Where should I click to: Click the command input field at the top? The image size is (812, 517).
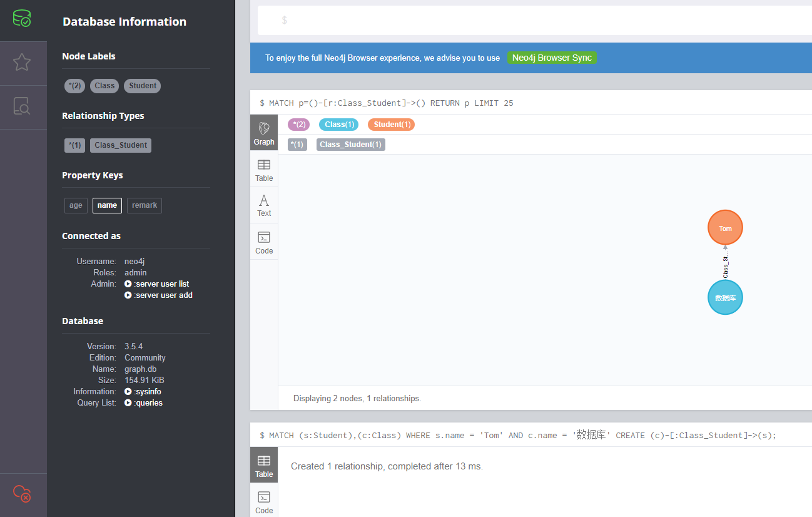[532, 20]
